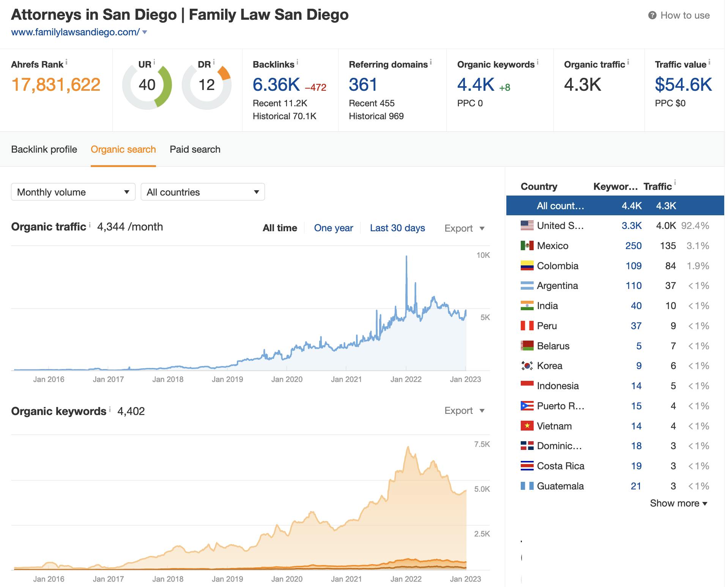Click the Organic keywords metric info icon
The height and width of the screenshot is (587, 728).
[x=537, y=62]
